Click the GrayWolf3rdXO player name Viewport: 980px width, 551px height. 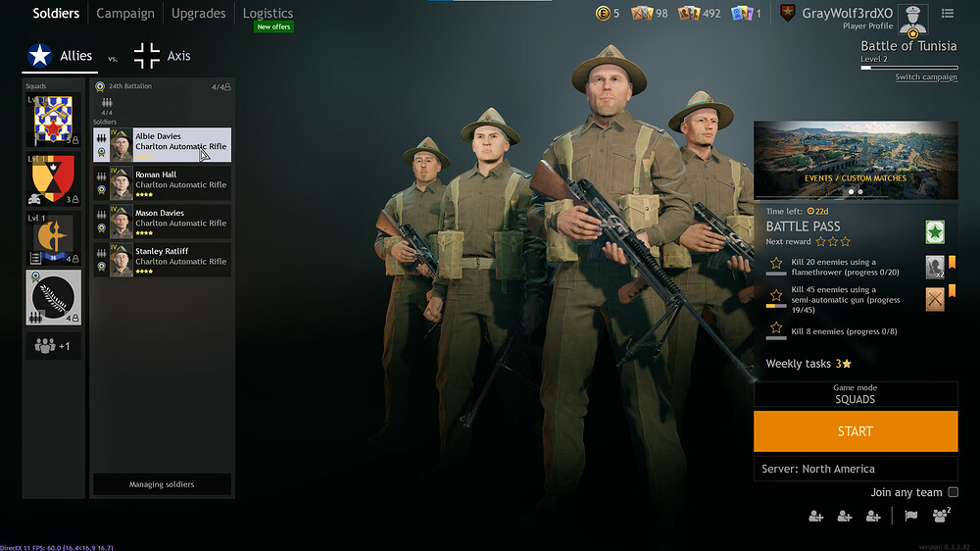tap(847, 13)
